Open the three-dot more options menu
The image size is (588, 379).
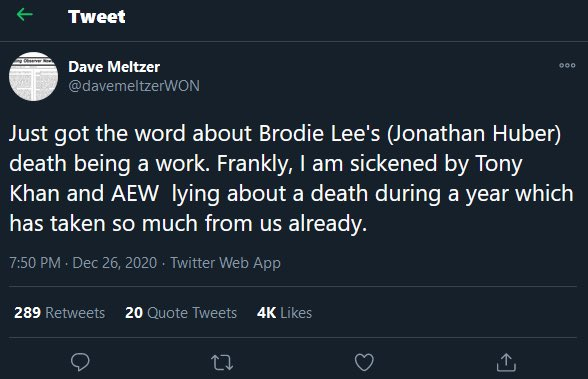567,65
